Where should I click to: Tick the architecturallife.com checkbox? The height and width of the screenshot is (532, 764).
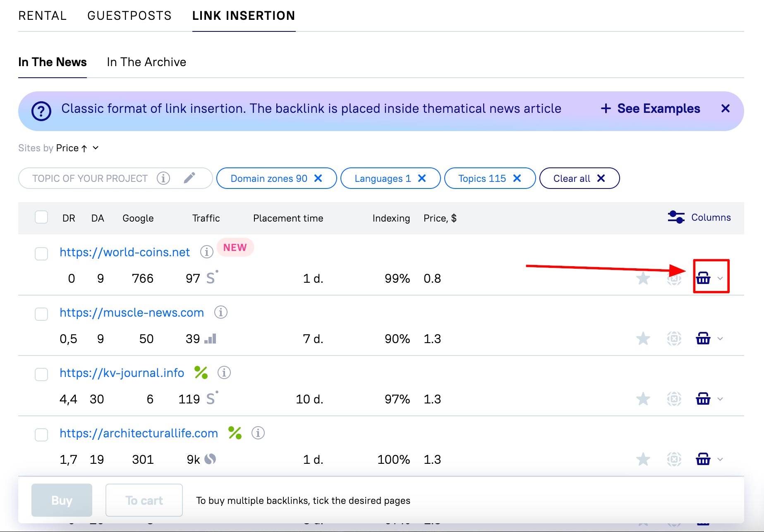(41, 434)
